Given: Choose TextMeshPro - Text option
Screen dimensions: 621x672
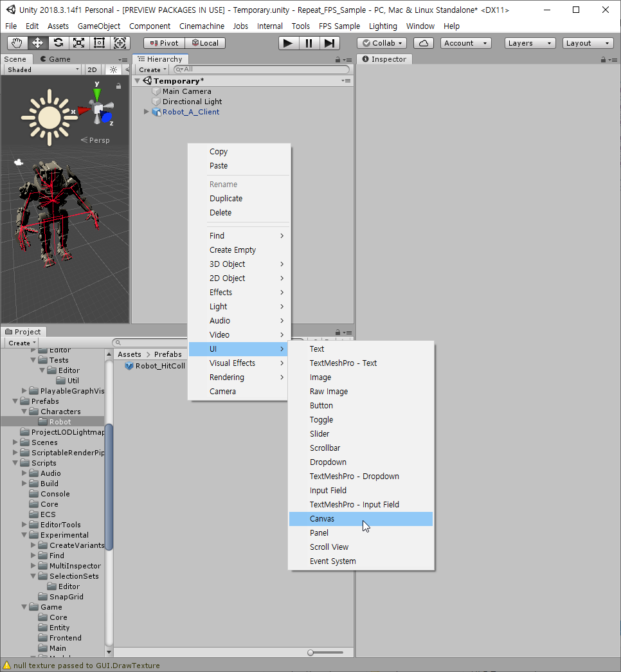Looking at the screenshot, I should coord(361,363).
